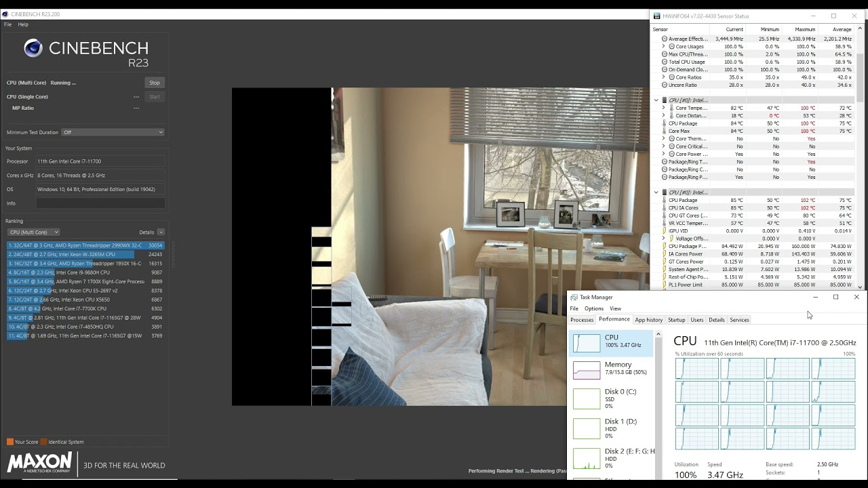
Task: Expand the Core Ratios sensor group
Action: [663, 77]
